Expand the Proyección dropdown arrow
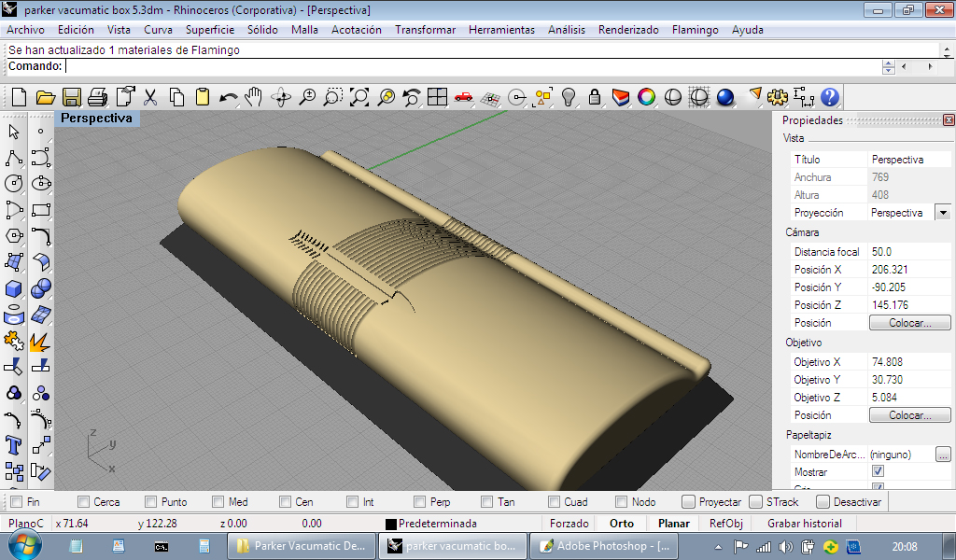This screenshot has height=560, width=956. [x=942, y=213]
